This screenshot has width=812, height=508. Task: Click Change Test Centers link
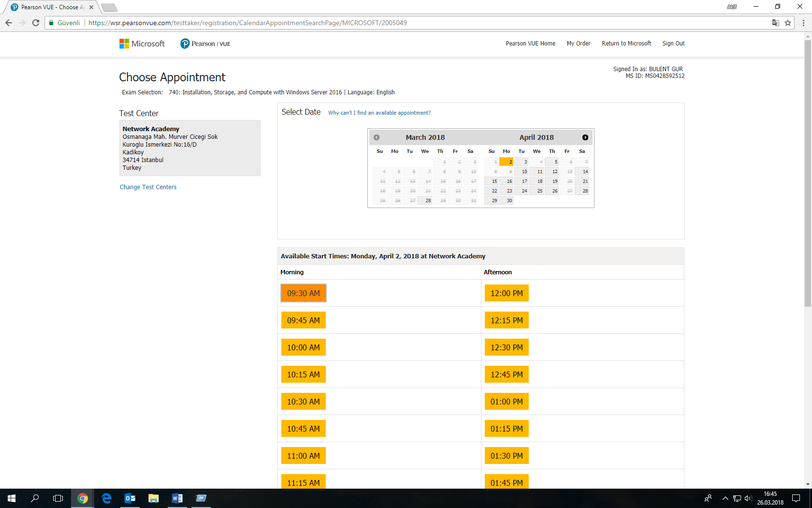[148, 187]
